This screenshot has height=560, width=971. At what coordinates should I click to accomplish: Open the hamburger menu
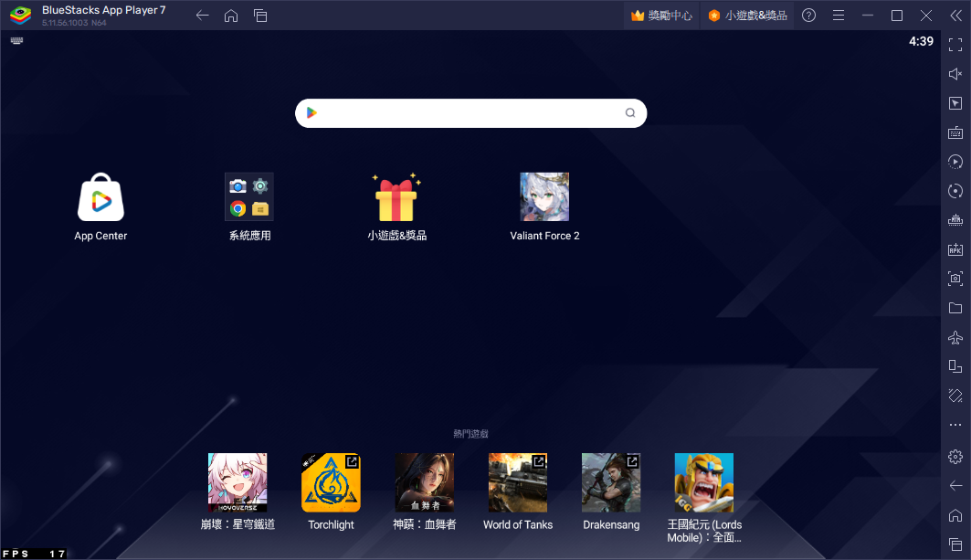click(839, 16)
